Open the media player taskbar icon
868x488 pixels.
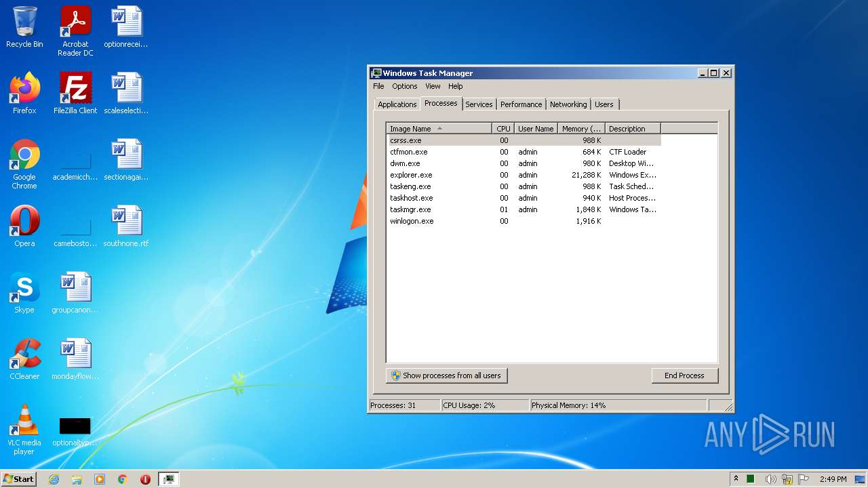100,479
